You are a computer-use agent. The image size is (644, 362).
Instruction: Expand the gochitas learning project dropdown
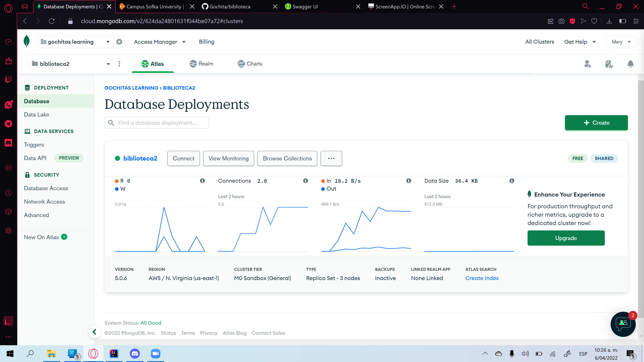(108, 41)
